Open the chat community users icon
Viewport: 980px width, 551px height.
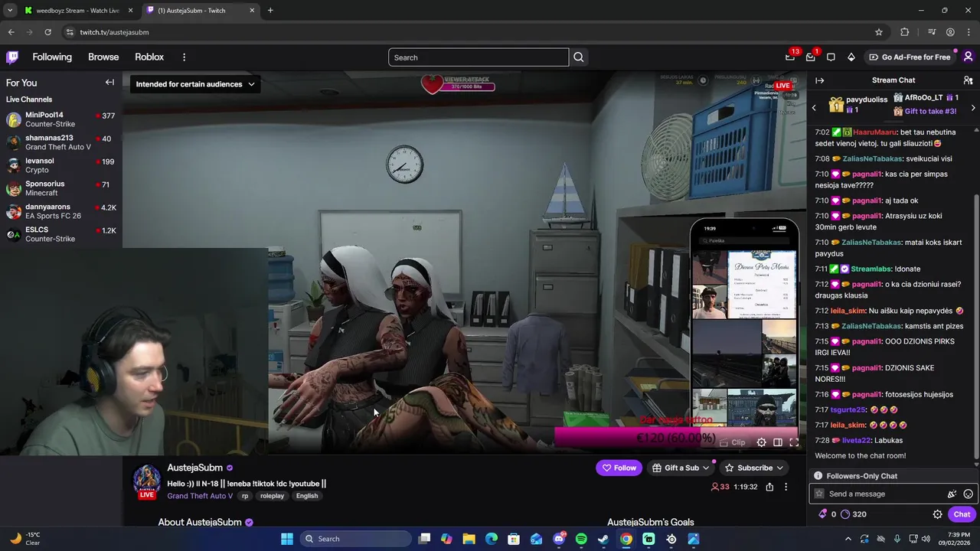968,80
